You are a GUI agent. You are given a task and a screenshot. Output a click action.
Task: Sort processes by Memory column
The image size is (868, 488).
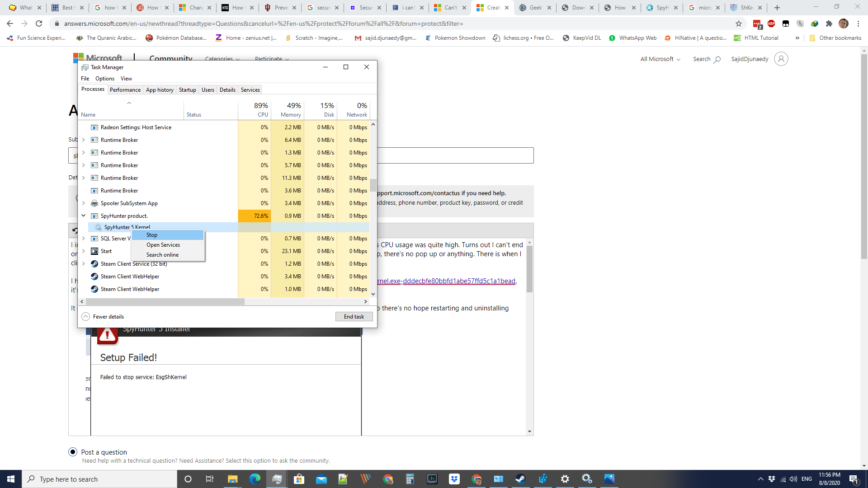pyautogui.click(x=288, y=109)
